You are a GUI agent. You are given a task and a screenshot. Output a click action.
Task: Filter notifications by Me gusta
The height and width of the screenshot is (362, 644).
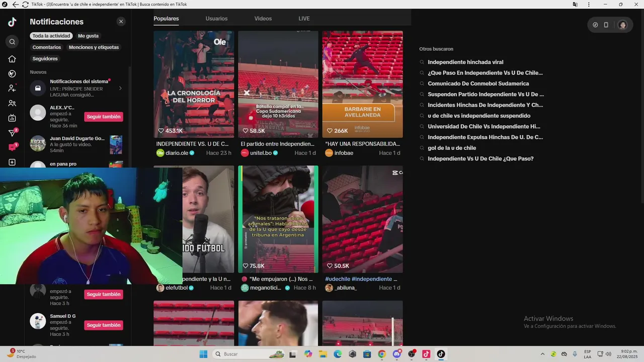[88, 36]
